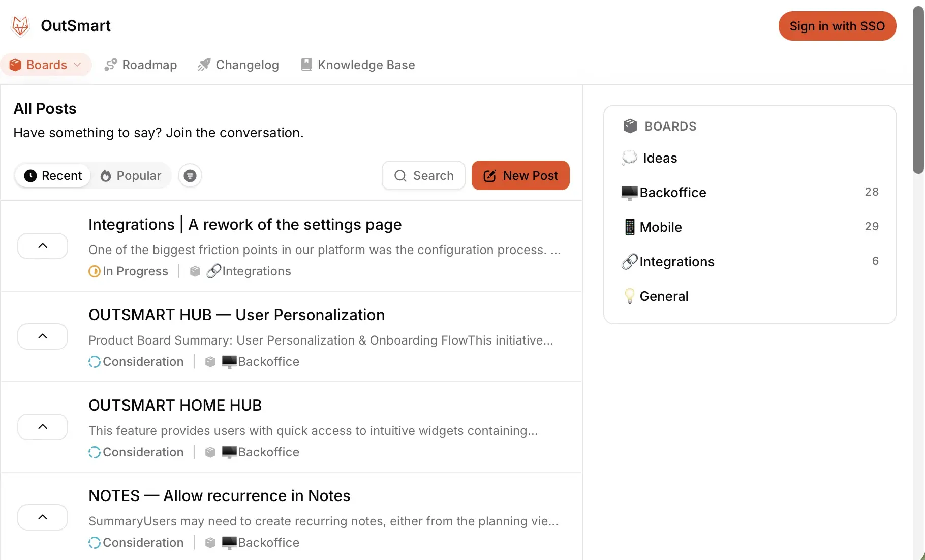Upvote the Integrations settings page rework post
The width and height of the screenshot is (925, 560).
(43, 246)
